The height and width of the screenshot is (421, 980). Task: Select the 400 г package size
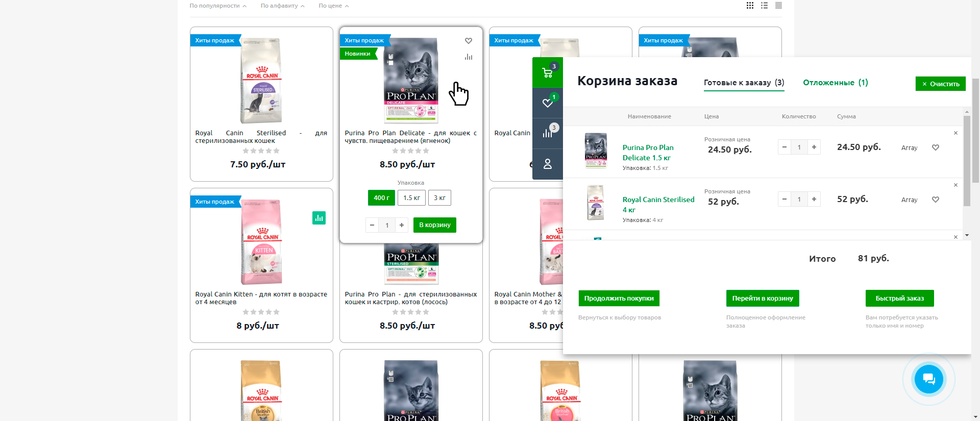(x=381, y=198)
